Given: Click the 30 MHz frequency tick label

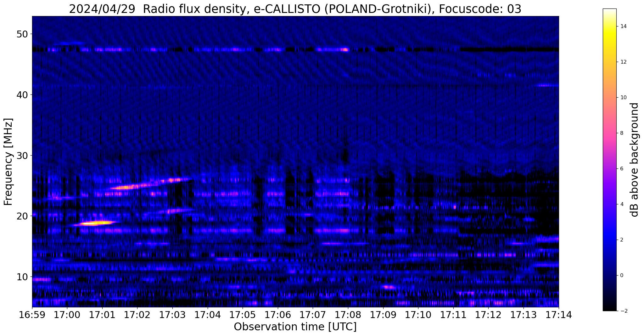Looking at the screenshot, I should (x=22, y=156).
